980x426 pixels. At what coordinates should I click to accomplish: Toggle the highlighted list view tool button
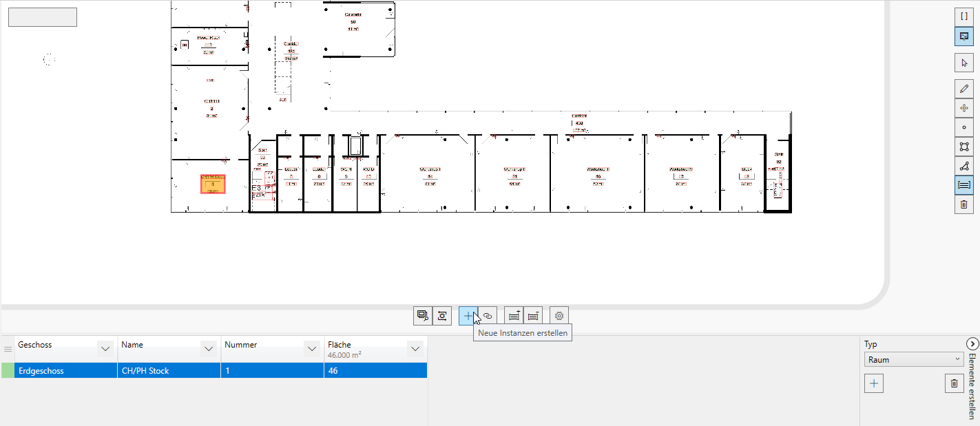pos(963,184)
